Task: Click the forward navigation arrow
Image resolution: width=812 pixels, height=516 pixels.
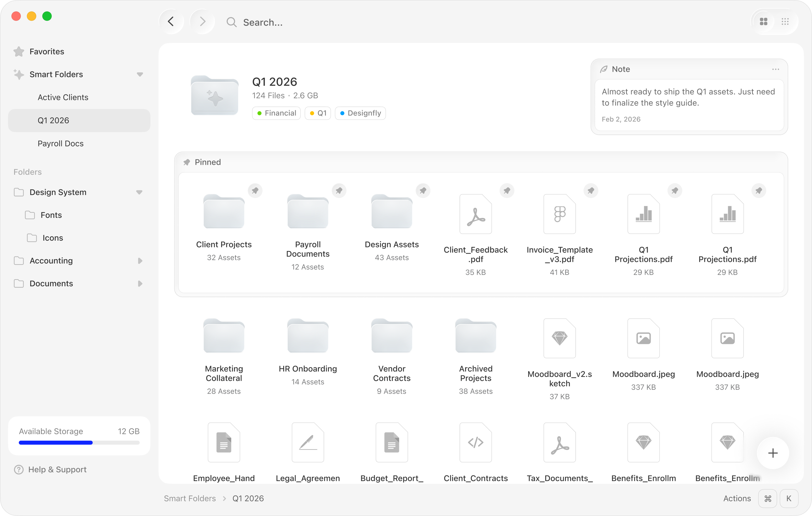Action: (x=202, y=22)
